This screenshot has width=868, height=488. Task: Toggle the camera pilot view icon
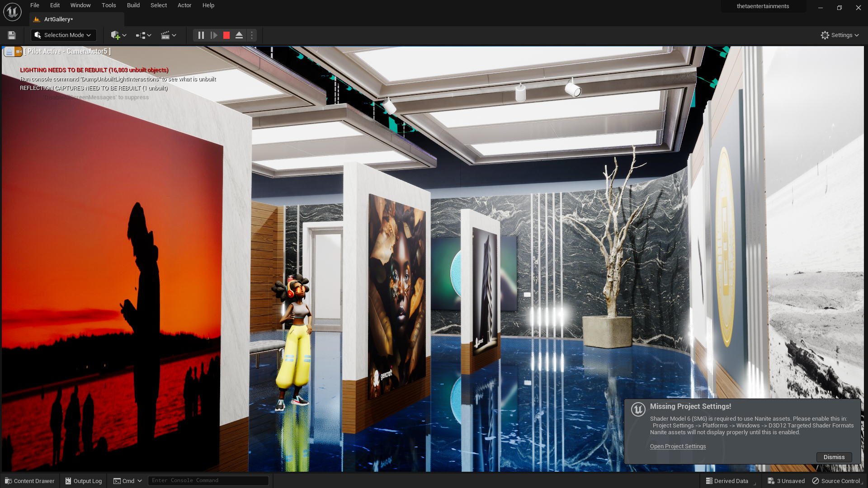19,52
